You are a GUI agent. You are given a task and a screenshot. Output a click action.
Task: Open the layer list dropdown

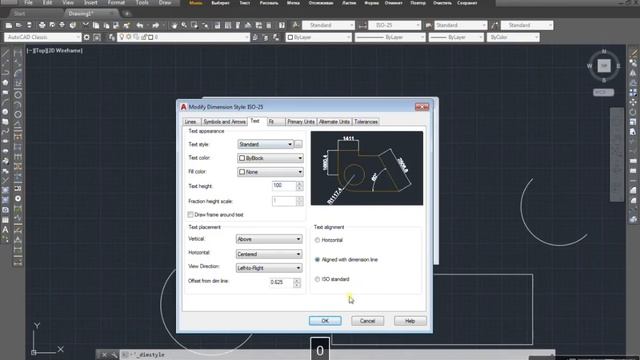click(x=183, y=37)
